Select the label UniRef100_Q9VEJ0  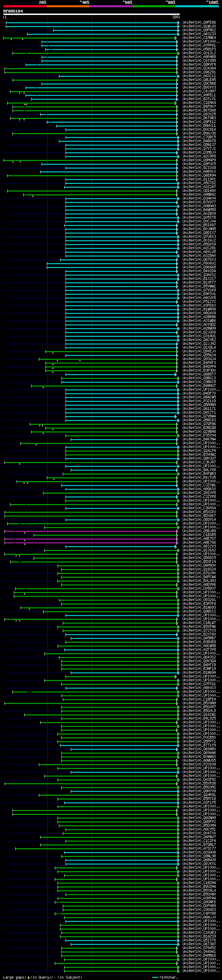[x=199, y=351]
